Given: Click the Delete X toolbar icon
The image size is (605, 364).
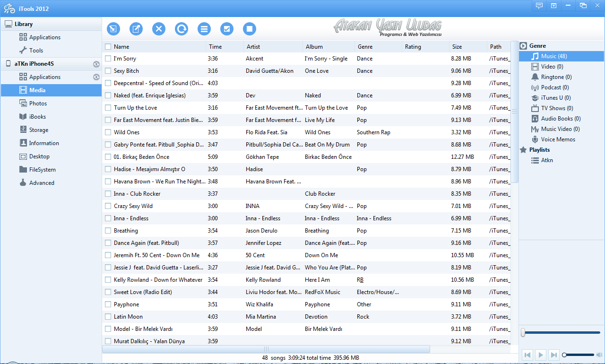Looking at the screenshot, I should [x=159, y=29].
